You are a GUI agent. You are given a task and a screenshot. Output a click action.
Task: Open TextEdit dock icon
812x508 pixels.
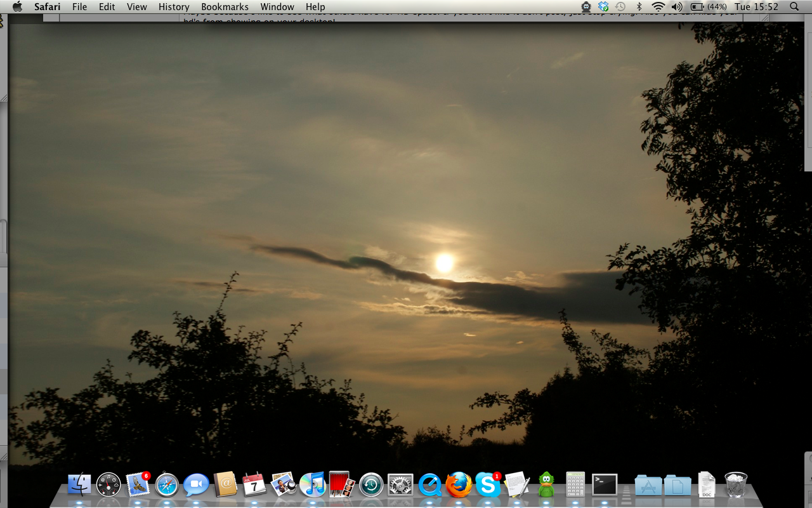[517, 485]
